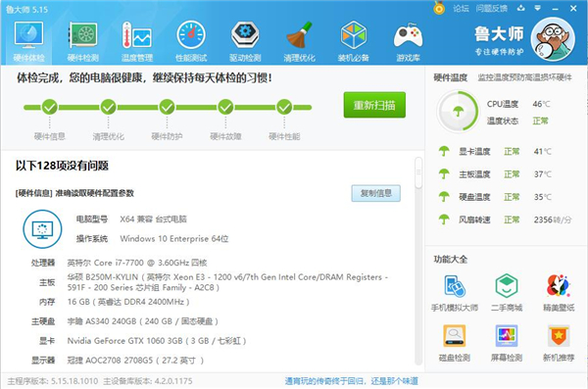This screenshot has height=389, width=588.
Task: Go to 性能测试 performance test
Action: tap(191, 41)
